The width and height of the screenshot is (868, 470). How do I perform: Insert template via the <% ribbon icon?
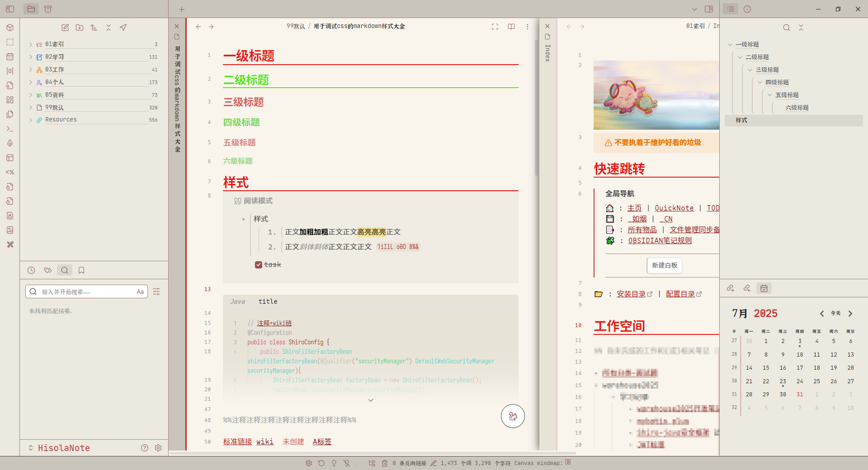click(10, 172)
